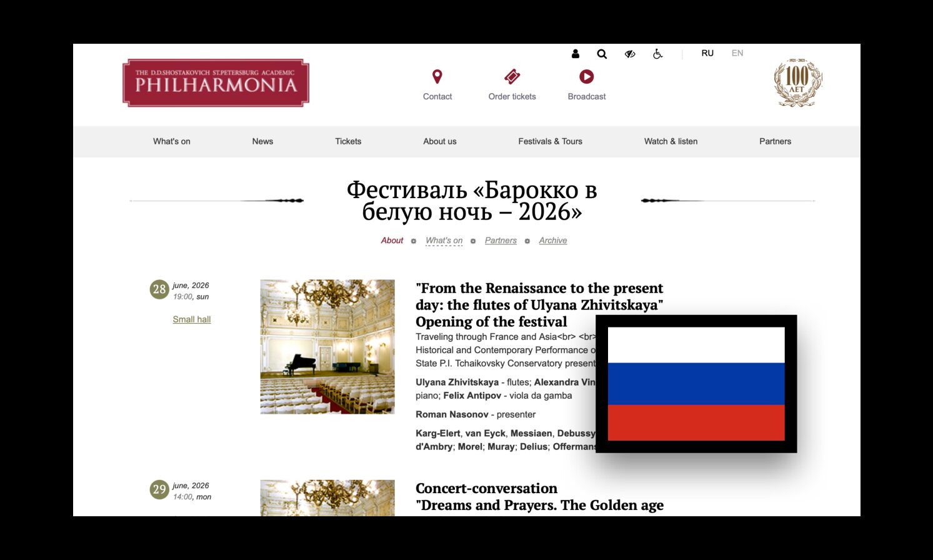
Task: Click the Order tickets text link
Action: pos(512,96)
